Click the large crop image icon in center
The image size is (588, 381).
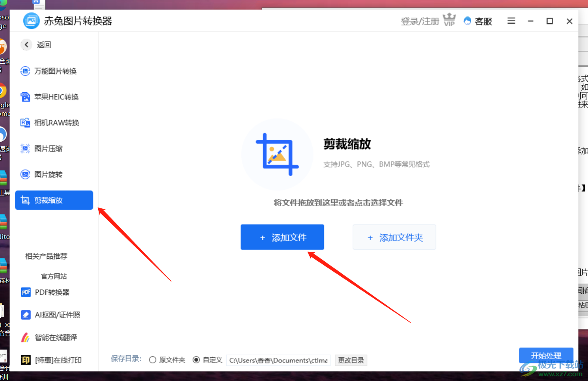tap(278, 155)
